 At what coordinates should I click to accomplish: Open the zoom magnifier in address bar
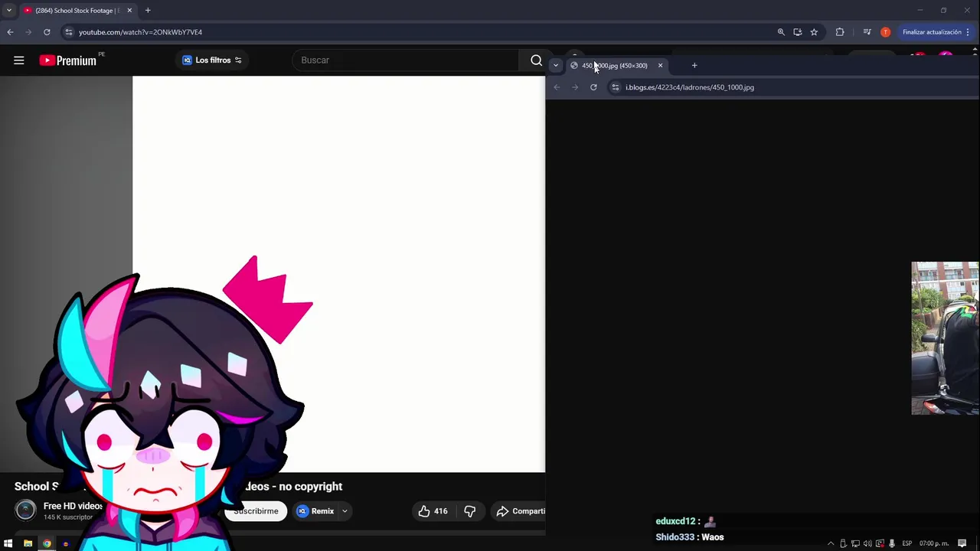click(781, 32)
